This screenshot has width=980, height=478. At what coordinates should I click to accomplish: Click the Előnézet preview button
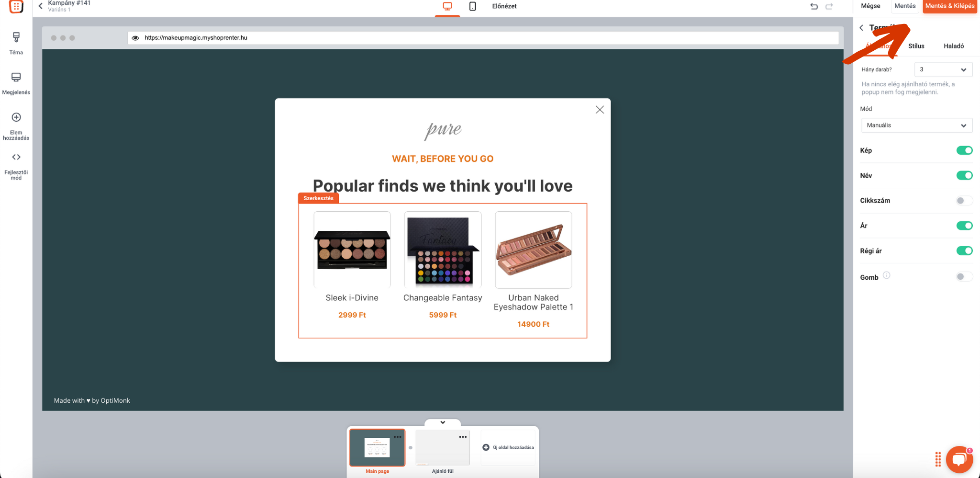(x=504, y=6)
